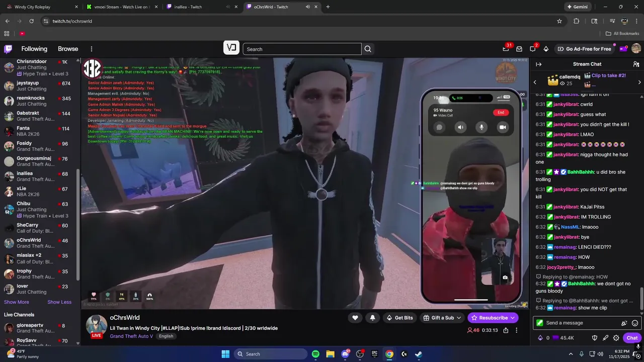Open the three-dot more menu beside Browse
This screenshot has height=362, width=644.
[x=92, y=49]
